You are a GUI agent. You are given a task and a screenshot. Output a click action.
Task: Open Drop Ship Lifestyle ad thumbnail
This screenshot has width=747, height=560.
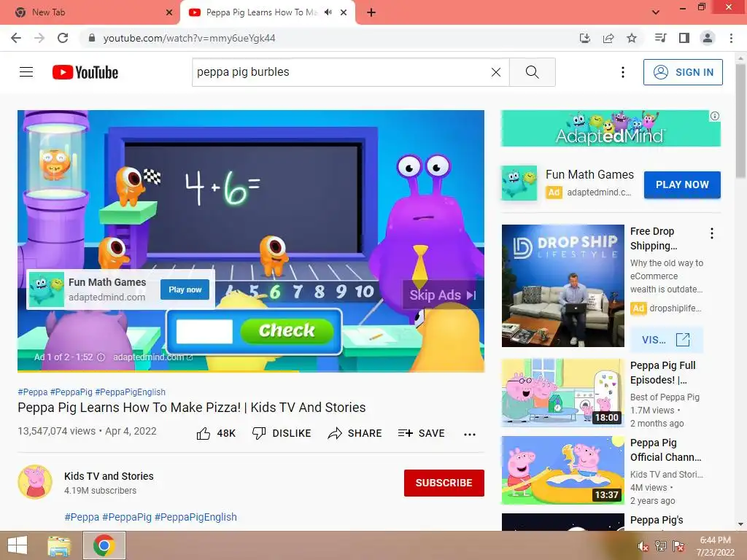562,286
